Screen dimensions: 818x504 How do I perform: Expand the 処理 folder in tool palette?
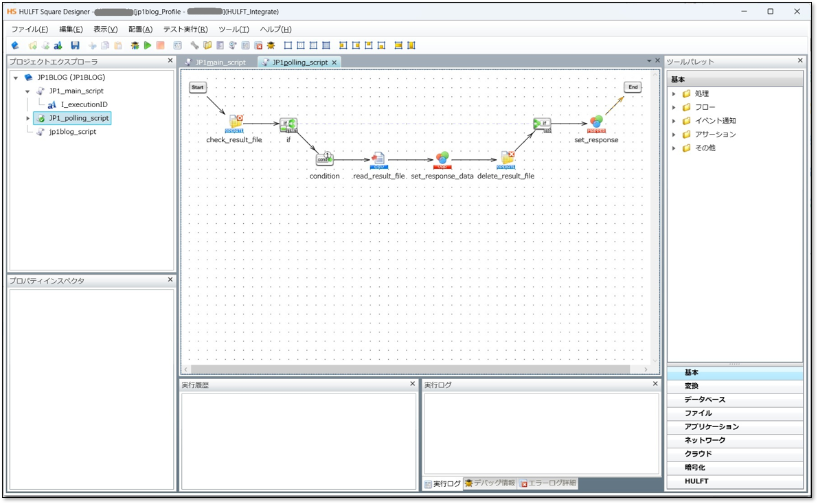coord(674,94)
